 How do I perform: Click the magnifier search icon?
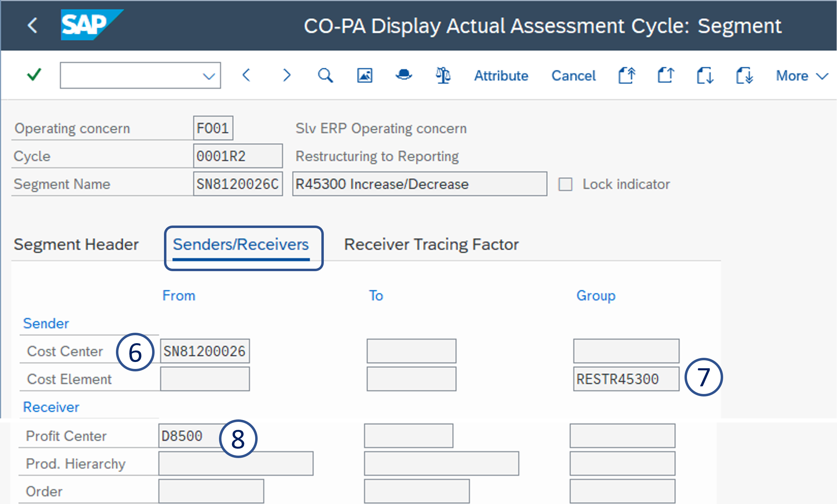tap(325, 75)
